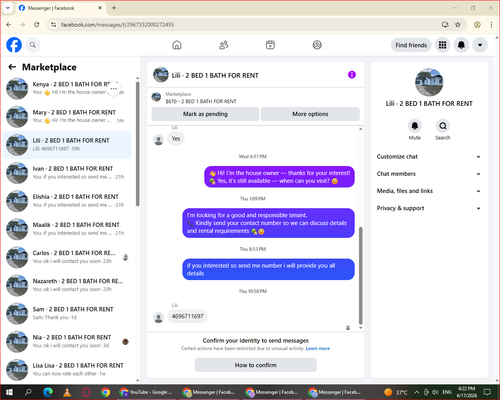Open Elishia - 2 BED 1 BATH conversation
This screenshot has height=400, width=500.
68,201
